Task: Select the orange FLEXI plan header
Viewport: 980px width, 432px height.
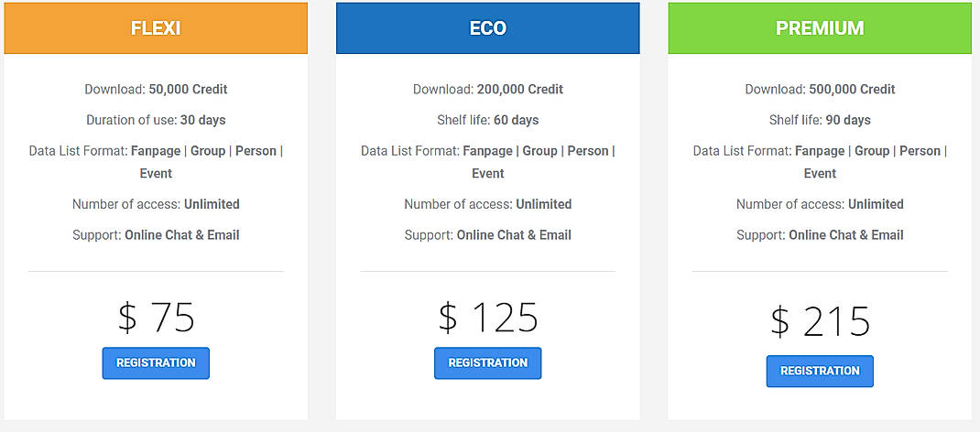Action: pos(156,28)
